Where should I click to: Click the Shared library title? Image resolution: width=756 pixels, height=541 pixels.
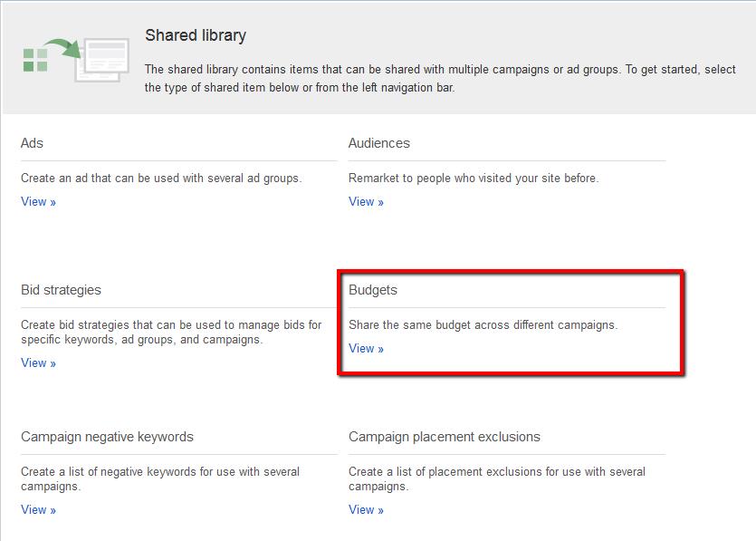[x=196, y=36]
